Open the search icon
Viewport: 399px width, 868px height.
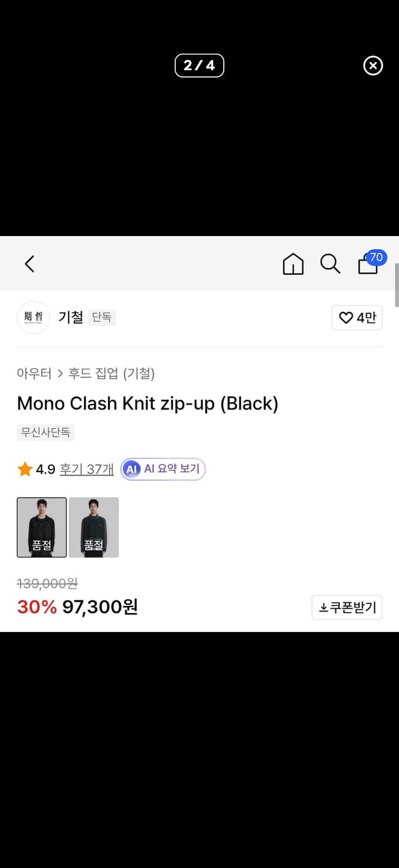click(330, 264)
